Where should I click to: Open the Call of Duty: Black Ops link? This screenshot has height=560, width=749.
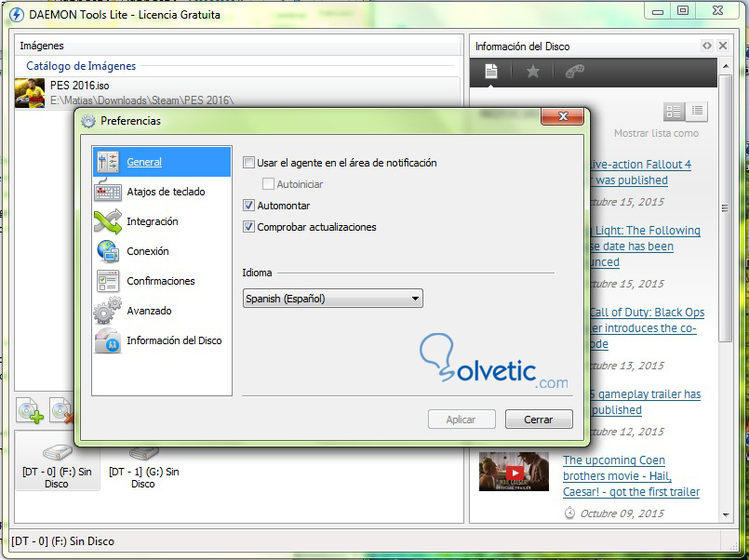coord(647,328)
